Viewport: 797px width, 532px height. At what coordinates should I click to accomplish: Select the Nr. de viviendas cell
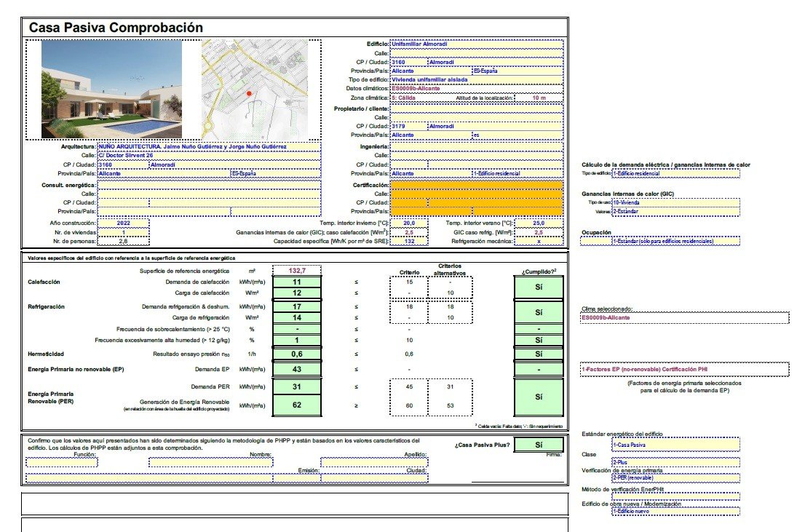tap(124, 232)
